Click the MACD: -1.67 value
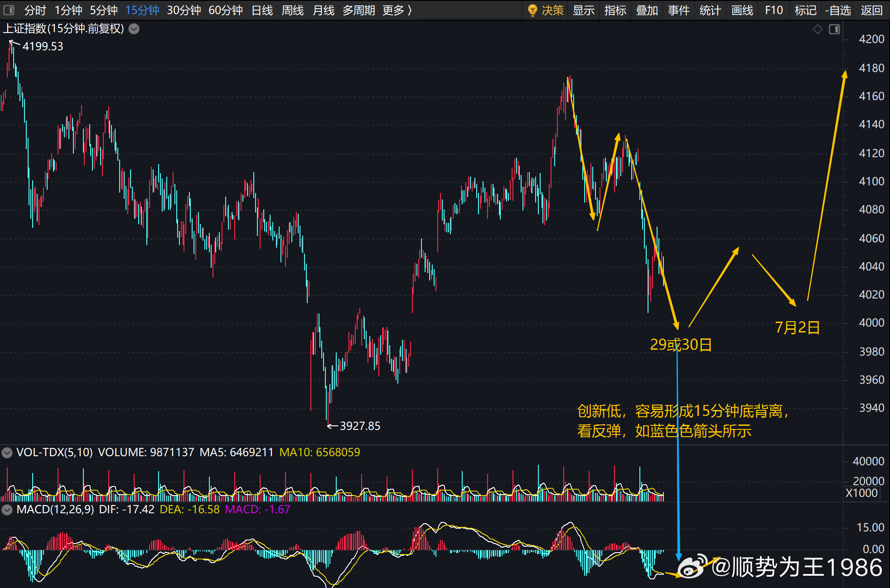Viewport: 890px width, 588px height. pos(257,509)
